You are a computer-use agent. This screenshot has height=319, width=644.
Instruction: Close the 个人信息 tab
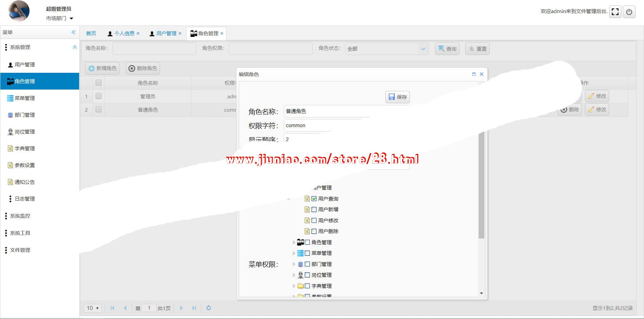coord(138,34)
